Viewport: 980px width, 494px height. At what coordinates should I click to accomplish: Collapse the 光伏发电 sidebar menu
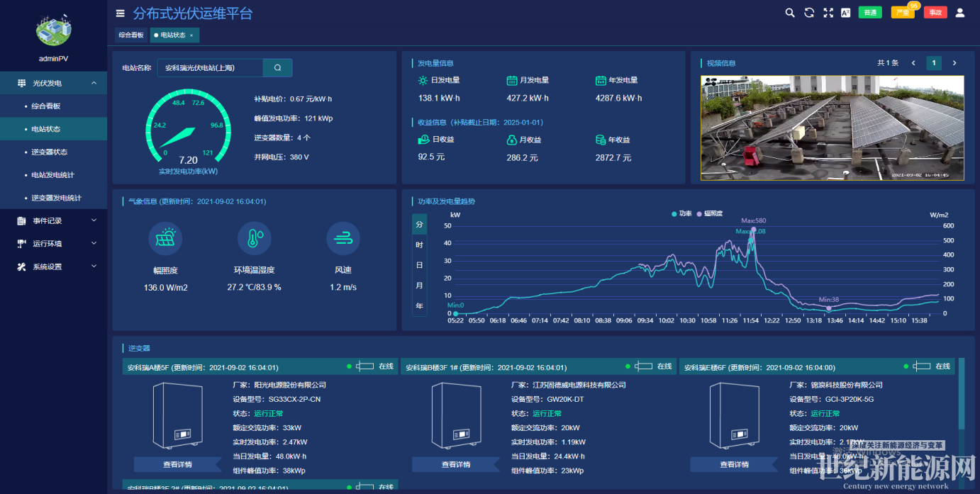pyautogui.click(x=94, y=83)
